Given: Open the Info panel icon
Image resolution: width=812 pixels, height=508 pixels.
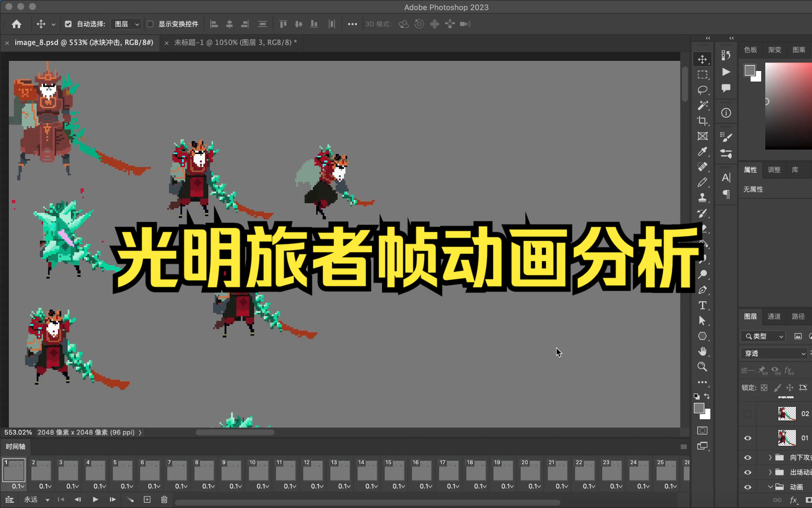Looking at the screenshot, I should click(726, 113).
